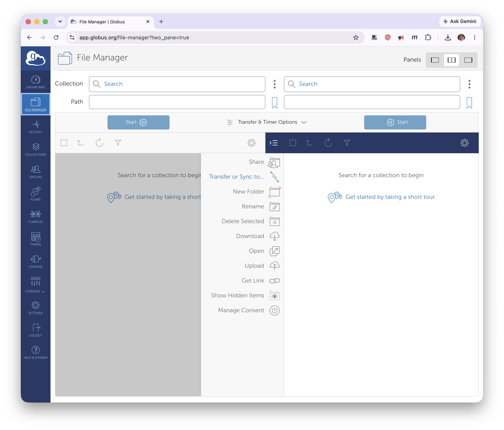Open Flows in the sidebar
The image size is (504, 430).
tap(35, 194)
